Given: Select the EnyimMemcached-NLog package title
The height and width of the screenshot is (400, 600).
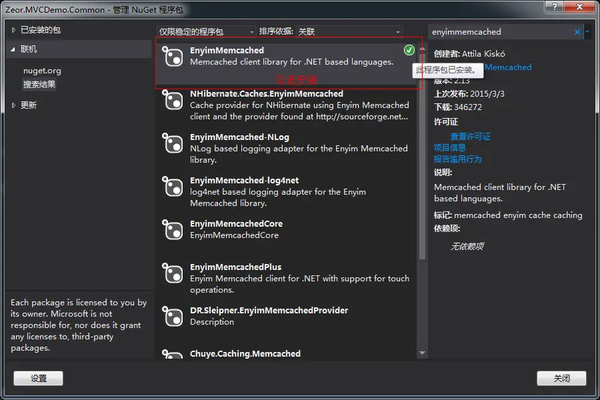Looking at the screenshot, I should (x=240, y=137).
